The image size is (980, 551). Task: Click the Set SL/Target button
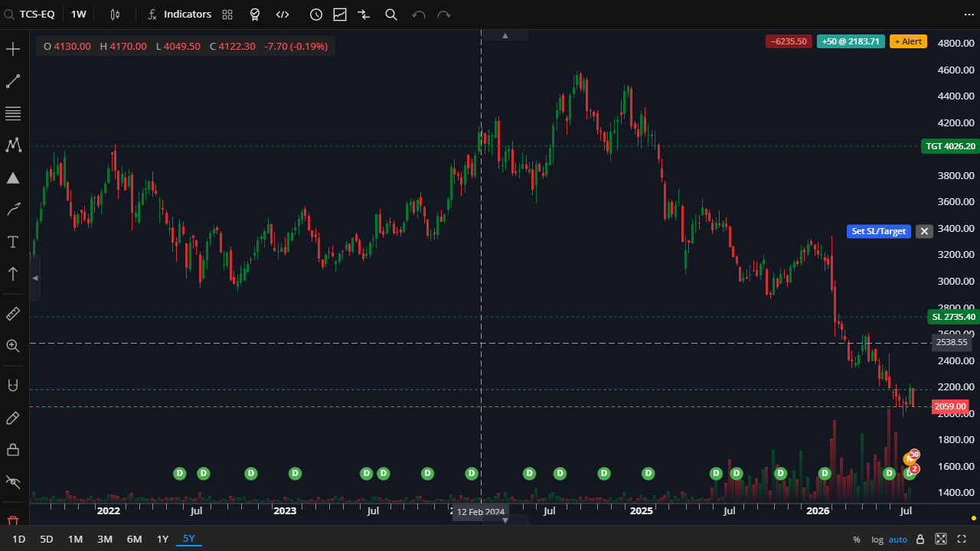tap(879, 231)
